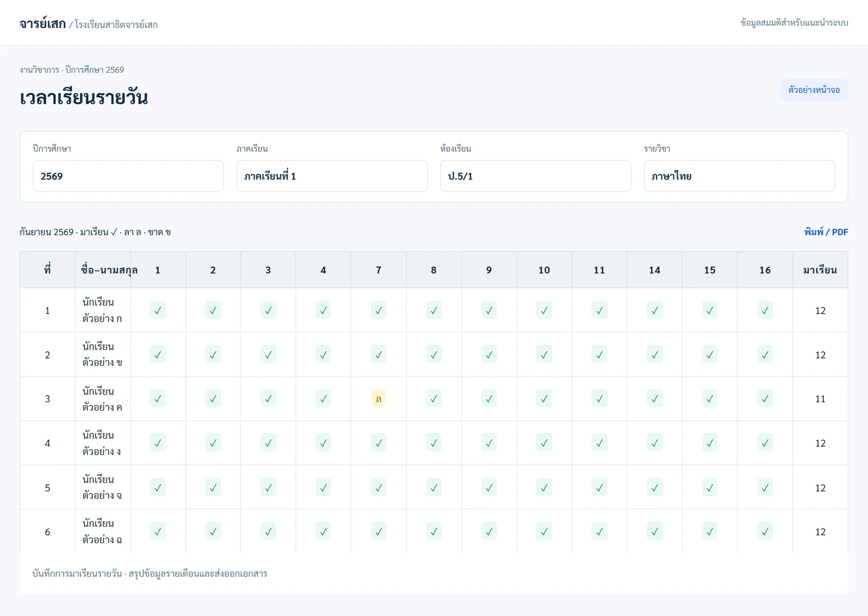
Task: Click the ข้อมูลสมมติสำหรับแนะนำระบบ note
Action: click(794, 22)
